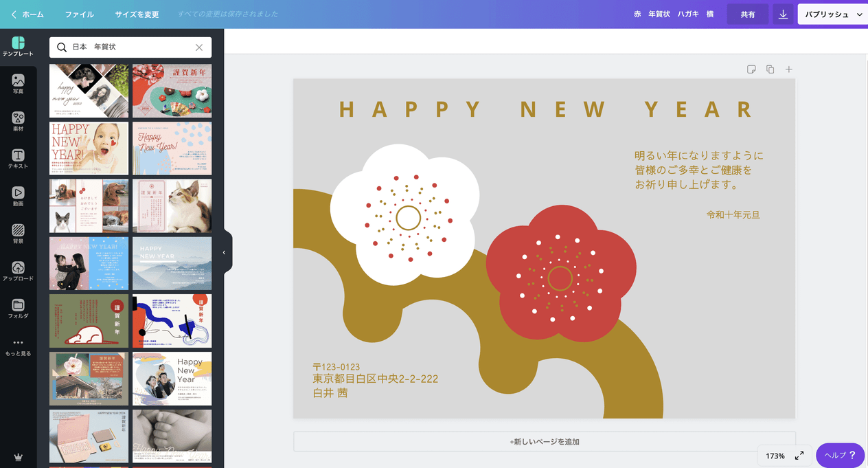Open the 素材 (Elements) sidebar panel
Viewport: 868px width, 468px height.
click(18, 122)
